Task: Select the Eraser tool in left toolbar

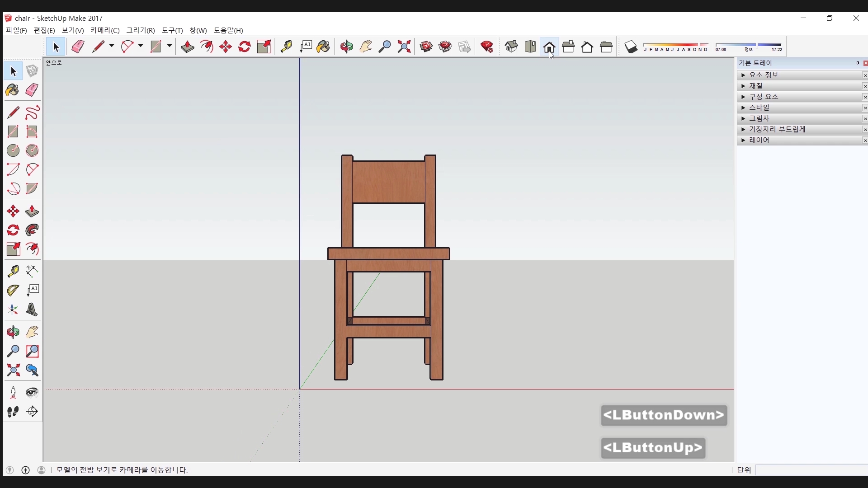Action: pos(32,90)
